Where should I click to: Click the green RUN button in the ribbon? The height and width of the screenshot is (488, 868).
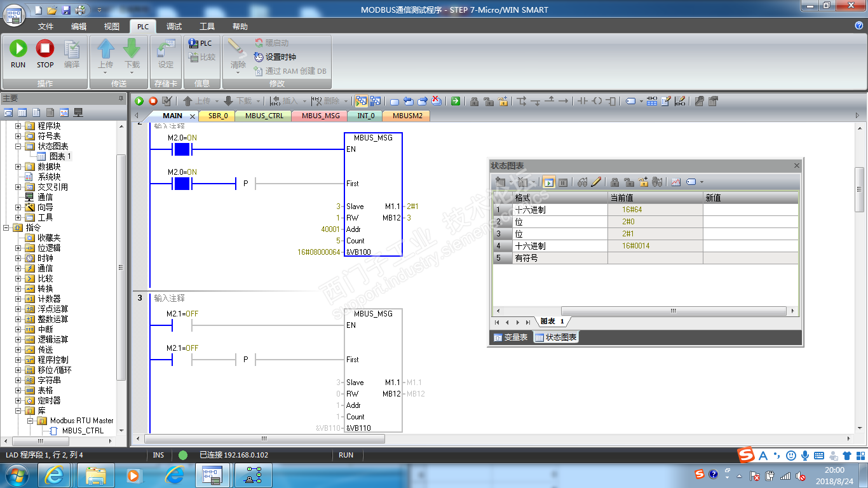click(18, 53)
